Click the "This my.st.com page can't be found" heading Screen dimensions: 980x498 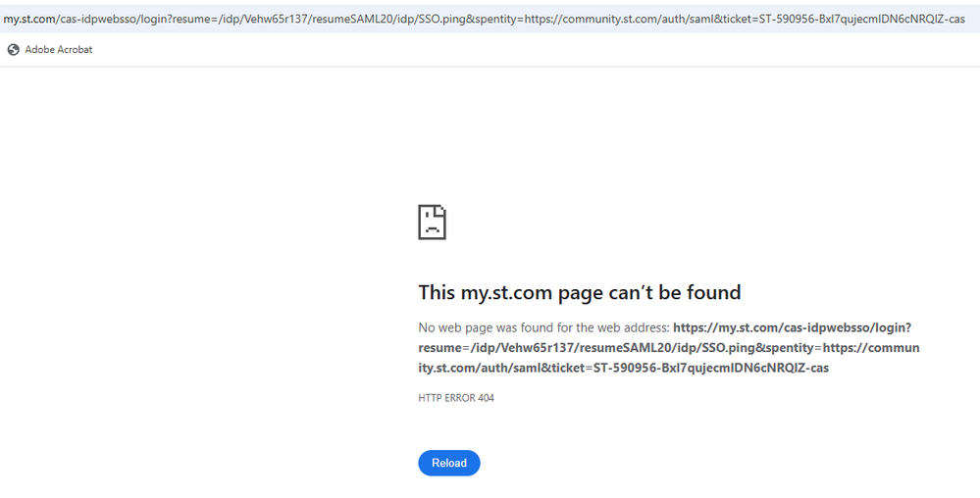point(579,292)
